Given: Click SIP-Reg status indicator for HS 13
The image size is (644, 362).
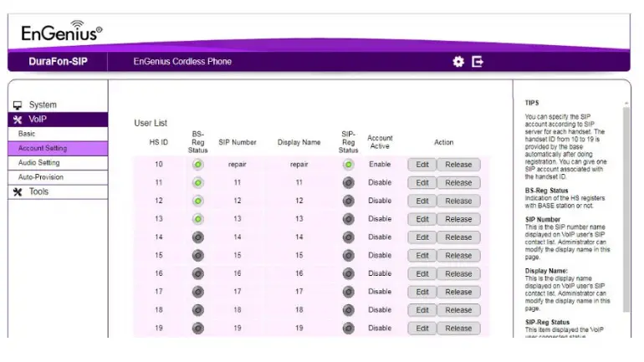Looking at the screenshot, I should click(x=348, y=219).
